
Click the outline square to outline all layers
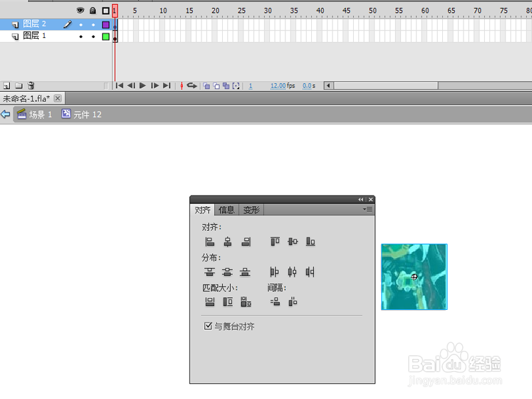106,11
